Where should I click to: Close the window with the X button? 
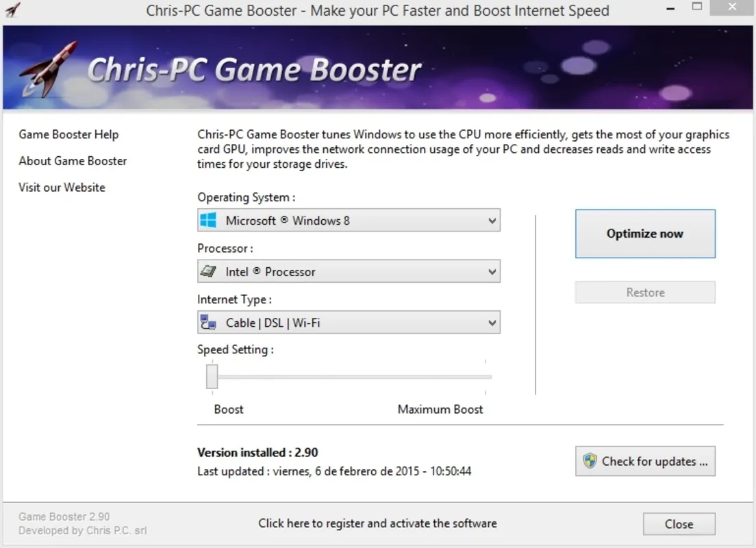point(732,8)
